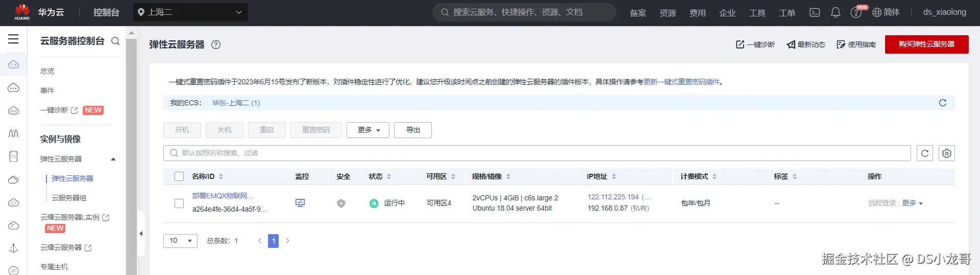Open 工单 in the top menu

click(x=787, y=13)
